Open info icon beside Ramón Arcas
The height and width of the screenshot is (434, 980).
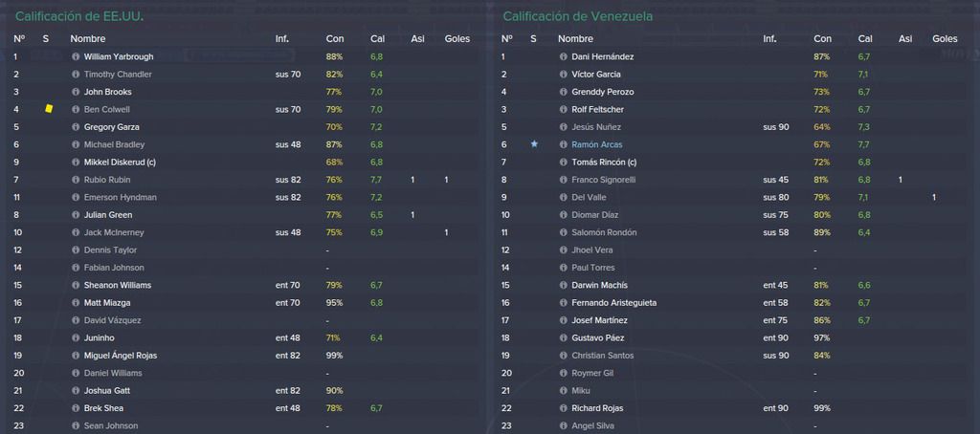click(x=563, y=145)
